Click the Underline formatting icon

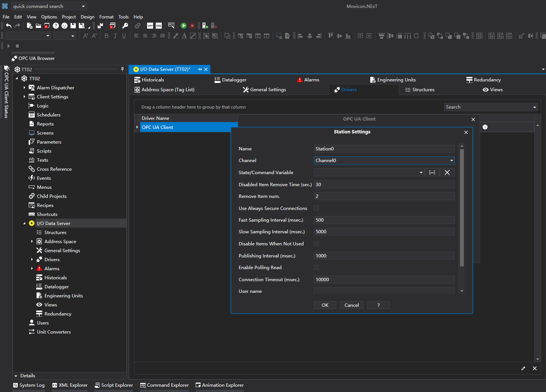click(124, 36)
